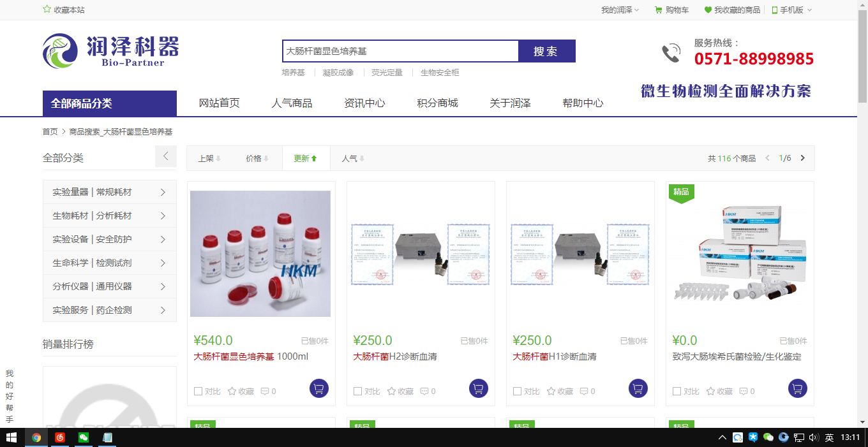The height and width of the screenshot is (447, 868).
Task: Click the 培养基 hot keyword
Action: coord(294,73)
